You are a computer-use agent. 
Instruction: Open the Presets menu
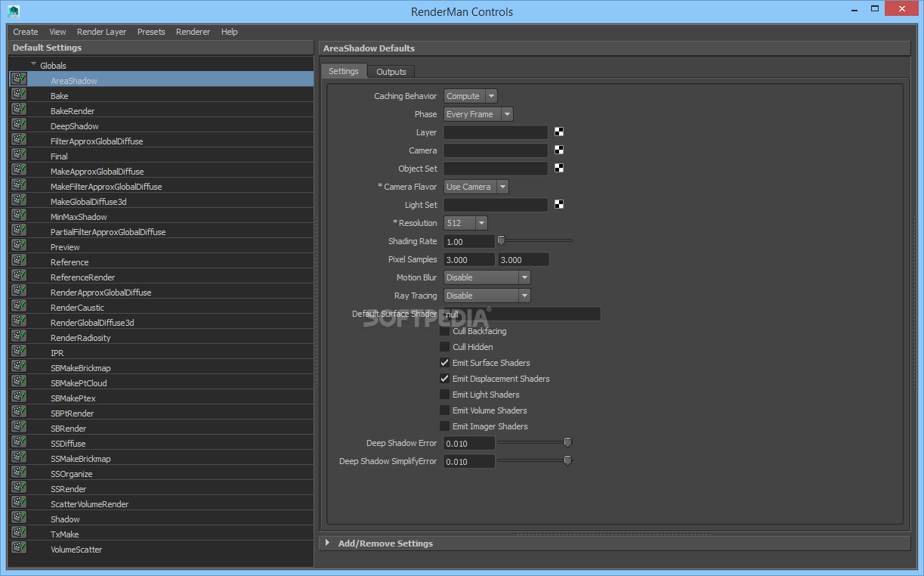151,32
